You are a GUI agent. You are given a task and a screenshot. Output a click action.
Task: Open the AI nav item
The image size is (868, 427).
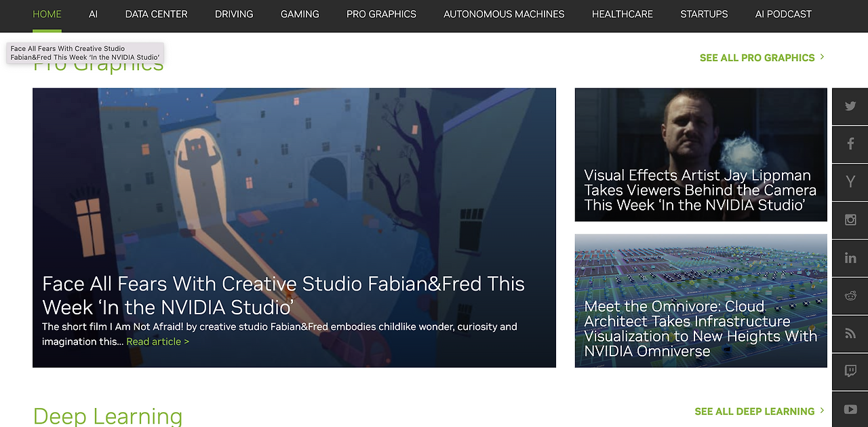click(x=93, y=14)
